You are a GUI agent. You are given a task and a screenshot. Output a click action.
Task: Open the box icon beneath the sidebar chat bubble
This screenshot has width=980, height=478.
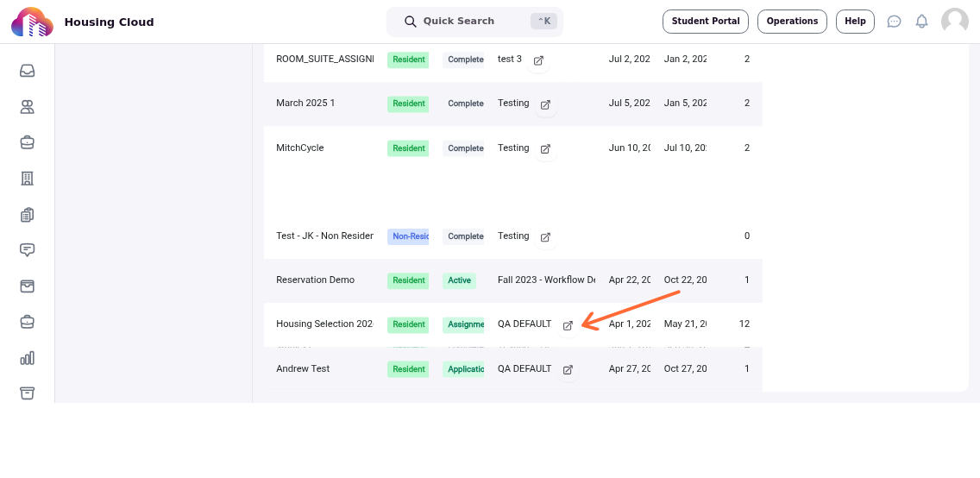tap(27, 286)
